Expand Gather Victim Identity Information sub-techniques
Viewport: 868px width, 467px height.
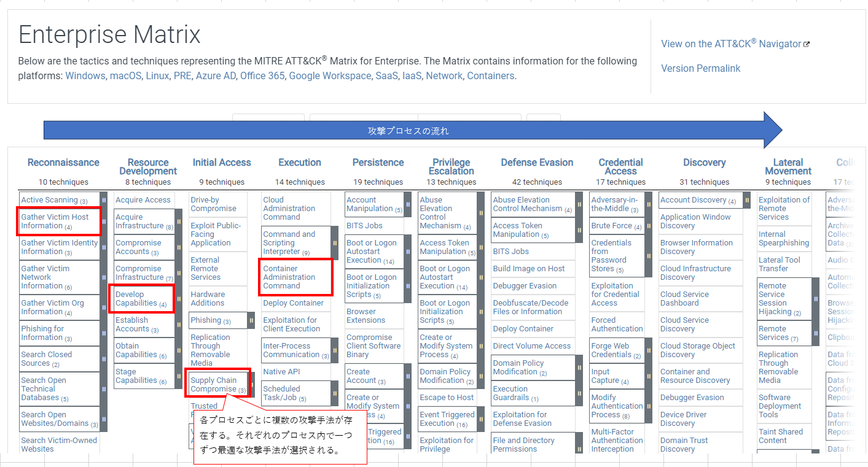104,247
